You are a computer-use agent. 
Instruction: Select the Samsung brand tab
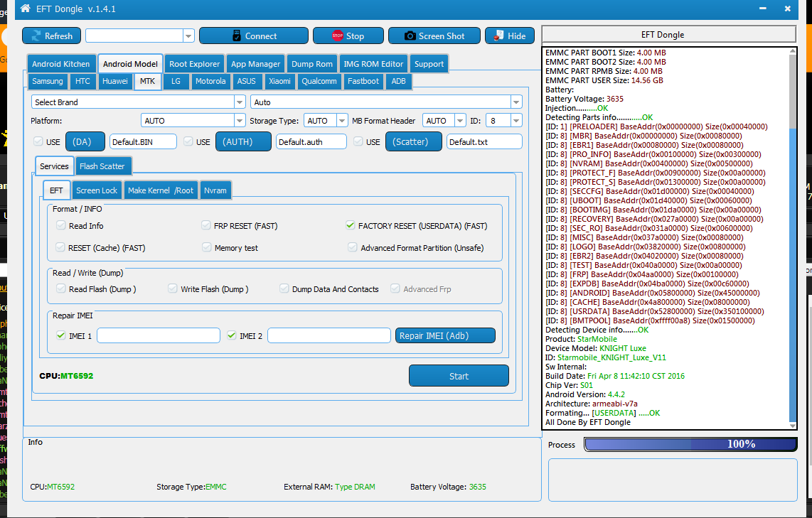47,81
